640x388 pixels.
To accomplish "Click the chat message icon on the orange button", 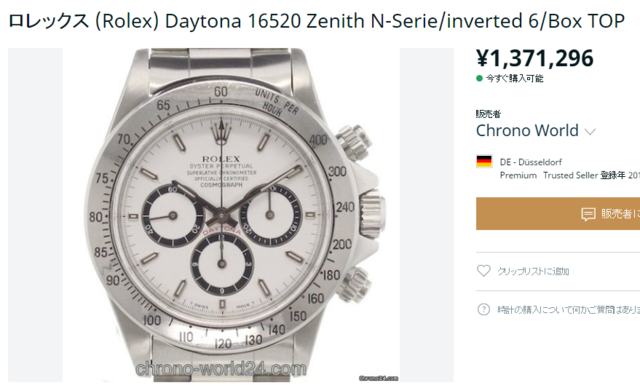I will coord(588,214).
